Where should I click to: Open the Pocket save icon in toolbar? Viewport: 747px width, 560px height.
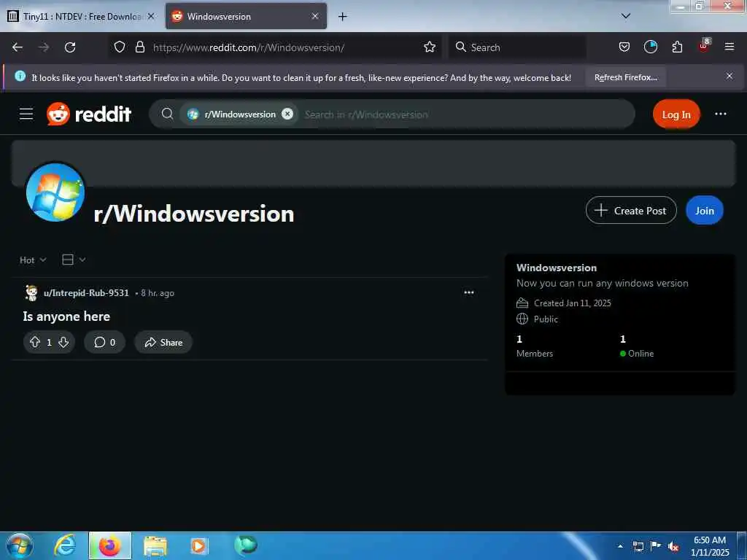pyautogui.click(x=624, y=47)
